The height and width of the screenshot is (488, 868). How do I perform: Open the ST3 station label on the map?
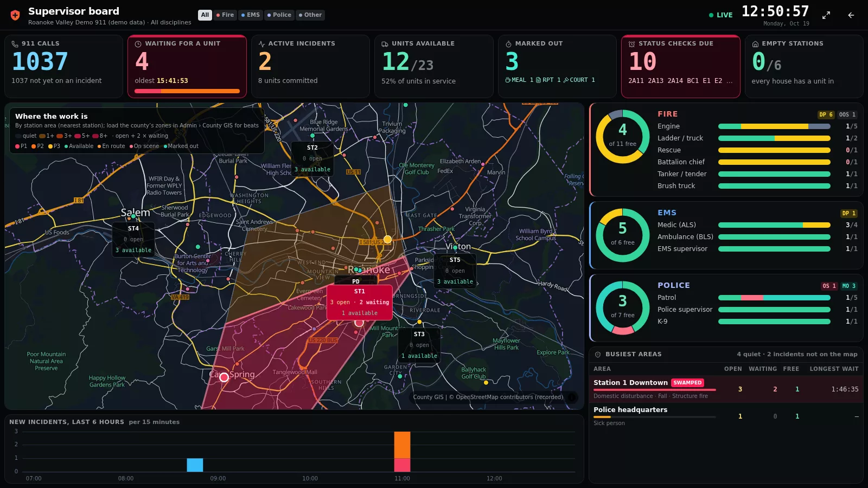[x=419, y=345]
